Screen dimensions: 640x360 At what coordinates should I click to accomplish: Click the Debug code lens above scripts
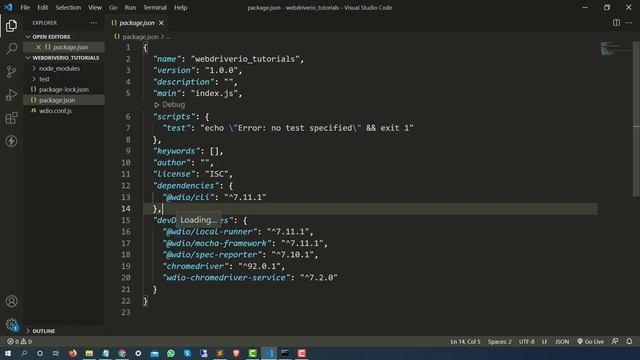click(x=170, y=105)
